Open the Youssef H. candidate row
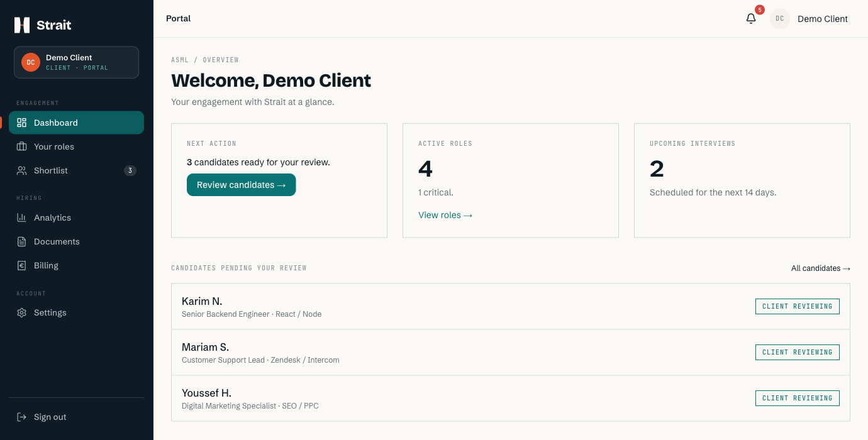 (x=511, y=399)
